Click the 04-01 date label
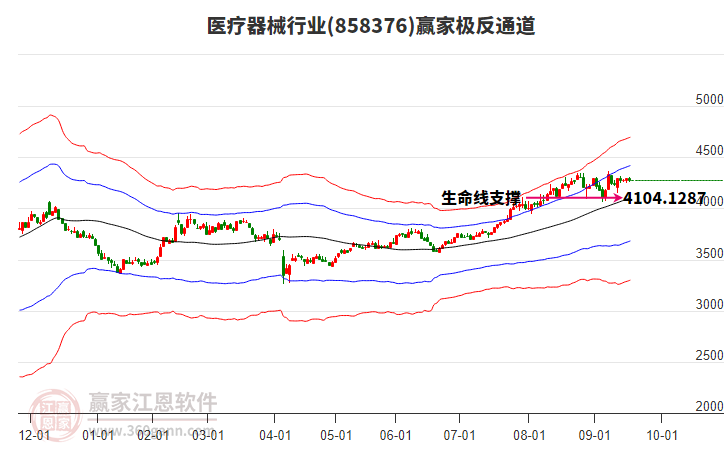This screenshot has height=450, width=726. 275,435
